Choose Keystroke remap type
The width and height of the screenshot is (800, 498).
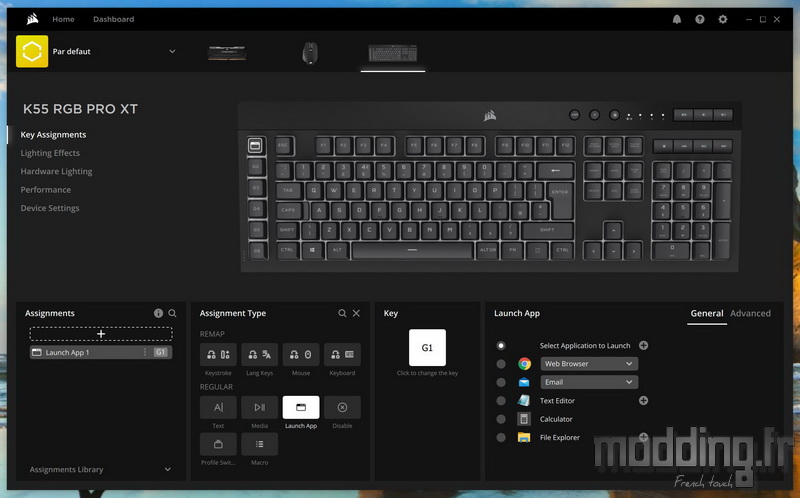(x=218, y=355)
